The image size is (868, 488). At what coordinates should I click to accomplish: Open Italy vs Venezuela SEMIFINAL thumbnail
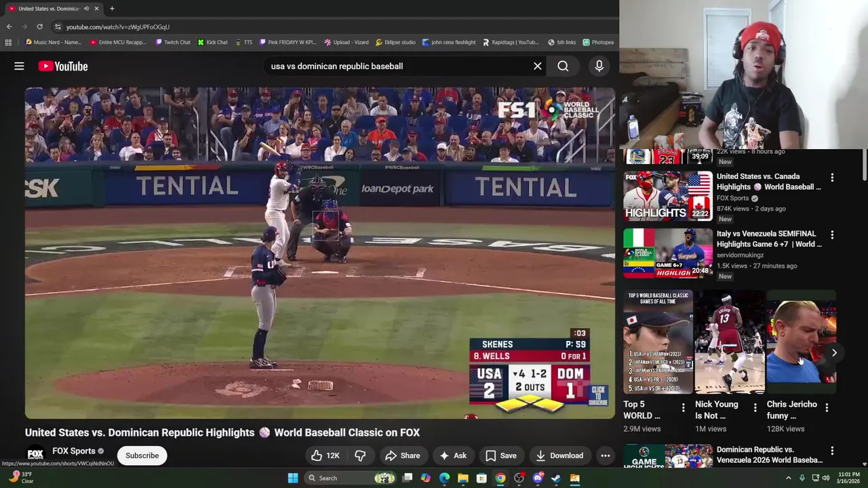668,253
